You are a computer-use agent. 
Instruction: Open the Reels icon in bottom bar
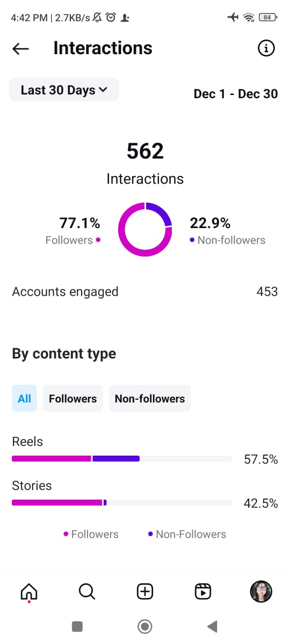pyautogui.click(x=203, y=591)
